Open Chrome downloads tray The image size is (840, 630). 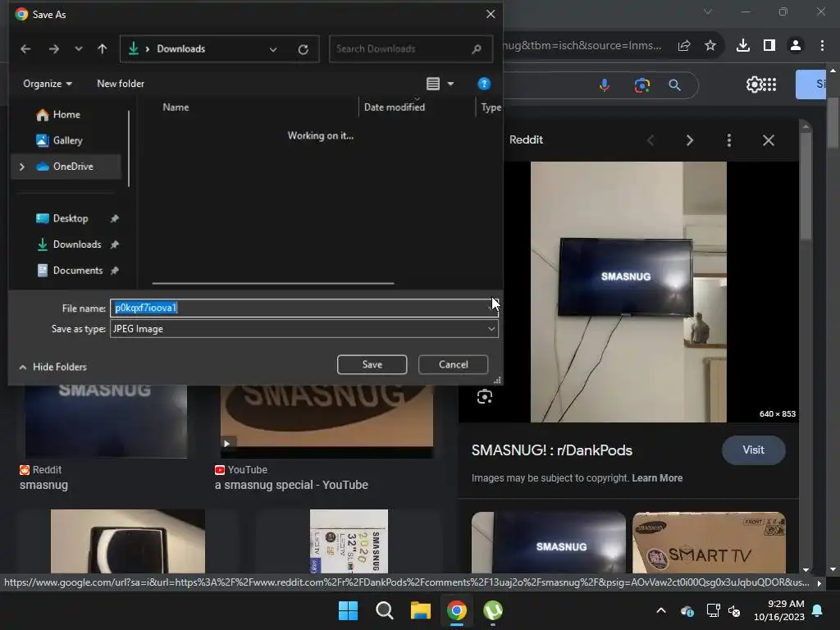click(x=743, y=46)
